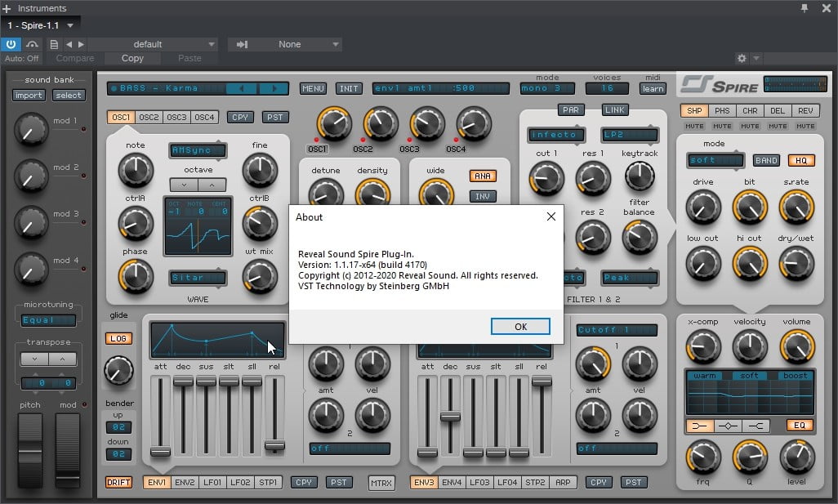Viewport: 838px width, 504px height.
Task: Raise octave with the up chevron
Action: (x=212, y=185)
